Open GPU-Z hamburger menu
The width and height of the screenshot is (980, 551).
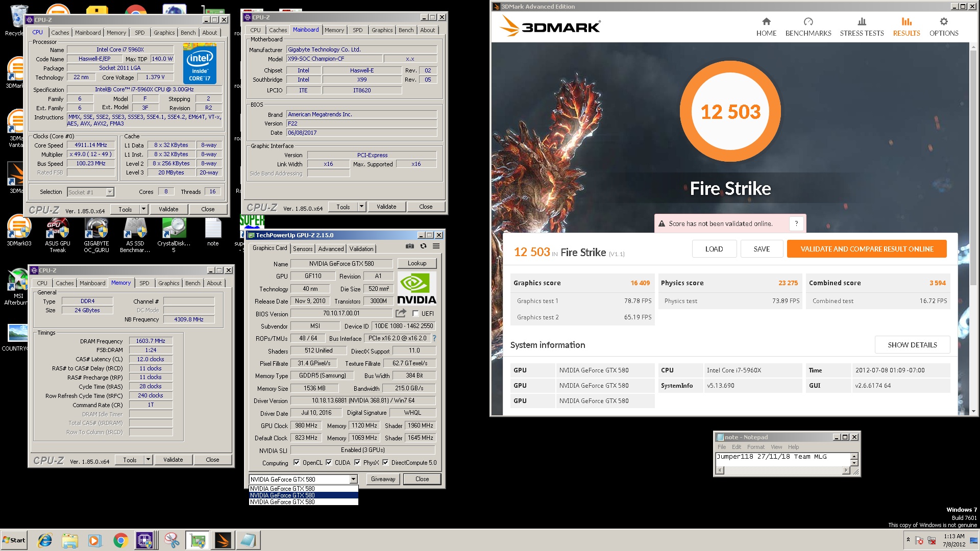(x=436, y=246)
